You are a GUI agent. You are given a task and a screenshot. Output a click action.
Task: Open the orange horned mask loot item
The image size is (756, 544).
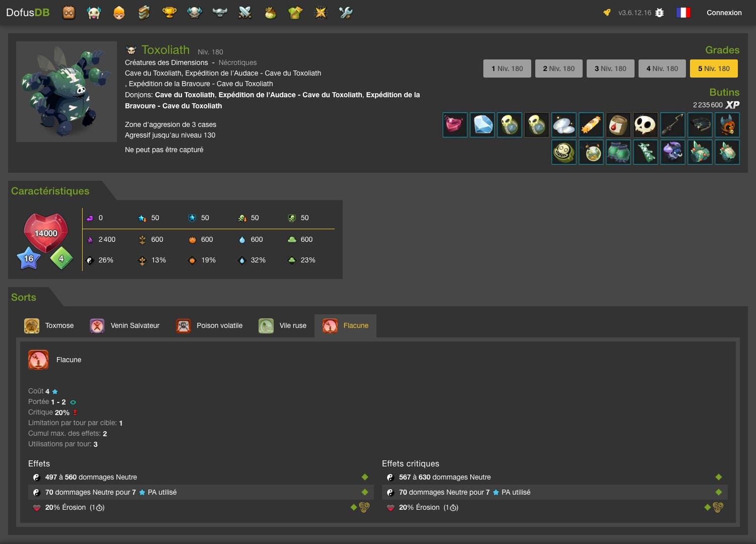[x=727, y=125]
